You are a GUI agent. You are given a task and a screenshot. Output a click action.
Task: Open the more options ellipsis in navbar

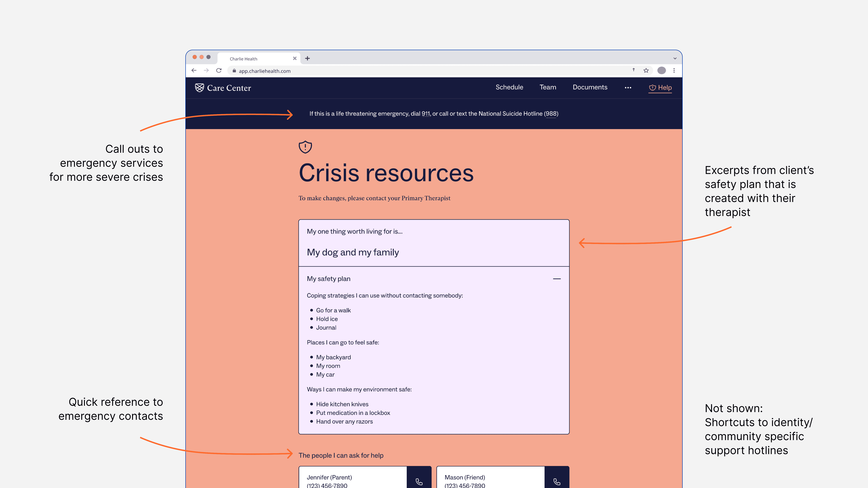click(x=628, y=88)
